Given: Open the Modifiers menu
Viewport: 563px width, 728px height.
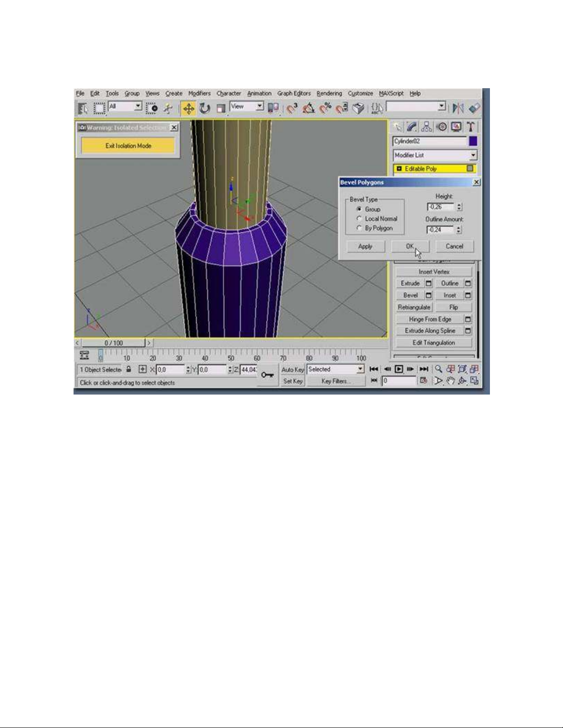Looking at the screenshot, I should pyautogui.click(x=199, y=93).
